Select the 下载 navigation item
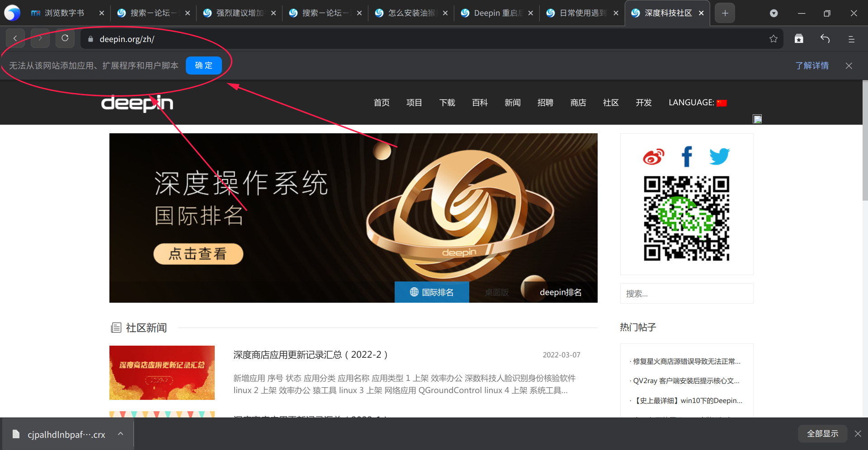Screen dimensions: 868x450 [447, 103]
